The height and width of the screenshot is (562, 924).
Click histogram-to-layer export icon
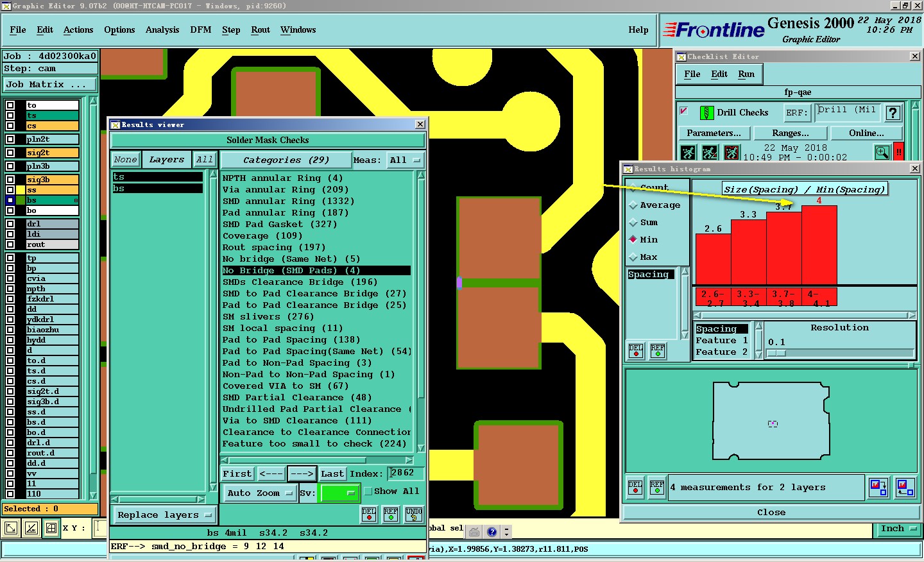(878, 487)
